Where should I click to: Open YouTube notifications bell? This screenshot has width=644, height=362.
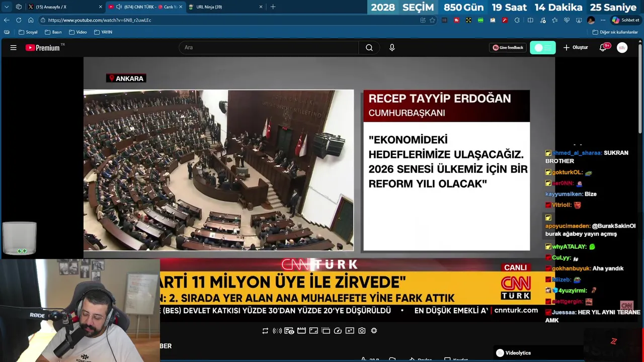pyautogui.click(x=604, y=47)
